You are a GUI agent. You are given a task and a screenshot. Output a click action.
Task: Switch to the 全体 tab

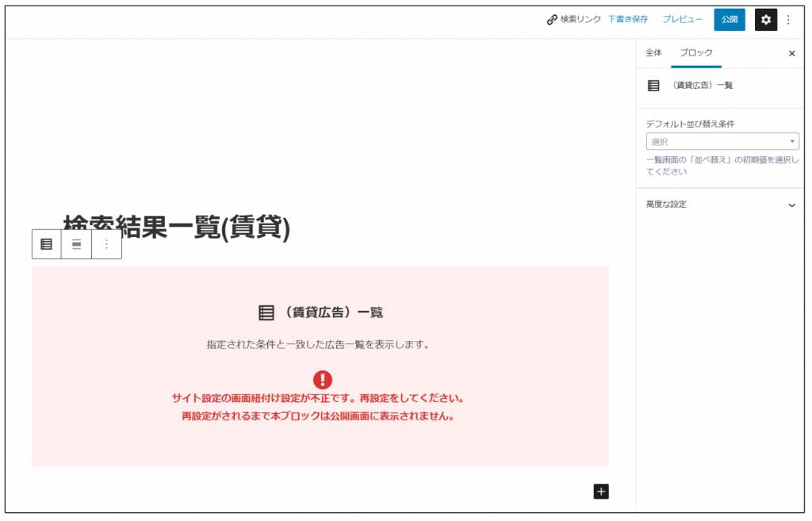(x=653, y=53)
